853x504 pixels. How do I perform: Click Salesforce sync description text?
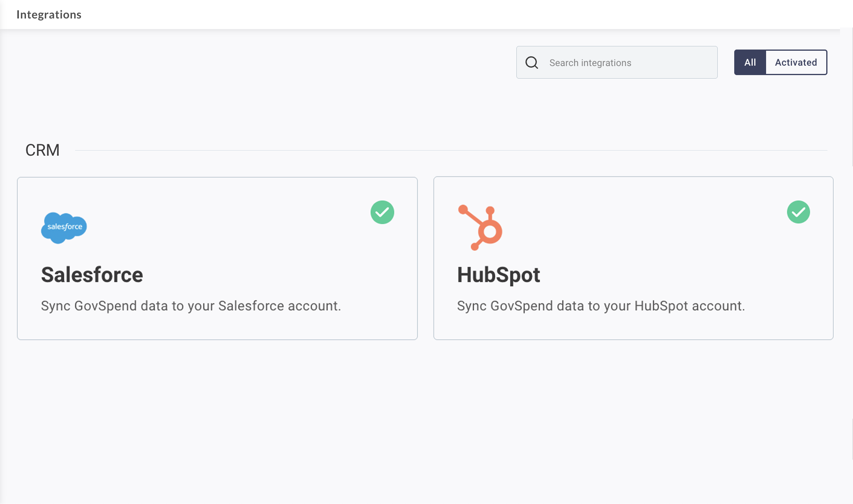tap(191, 306)
